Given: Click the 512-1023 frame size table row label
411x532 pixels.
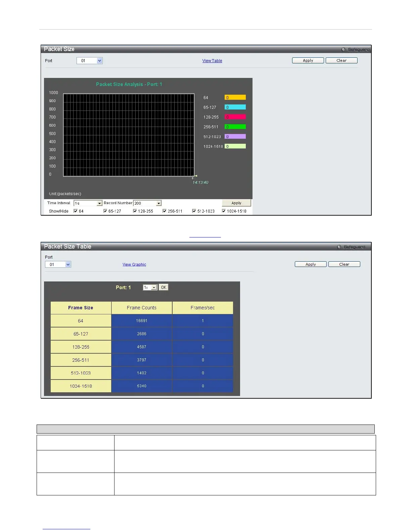Looking at the screenshot, I should pos(81,373).
